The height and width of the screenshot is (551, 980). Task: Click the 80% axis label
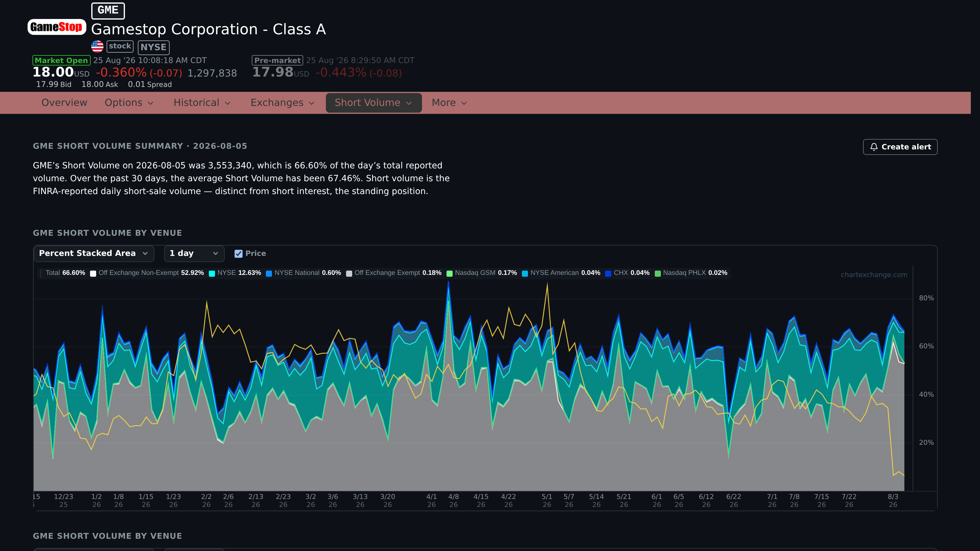[x=926, y=298]
